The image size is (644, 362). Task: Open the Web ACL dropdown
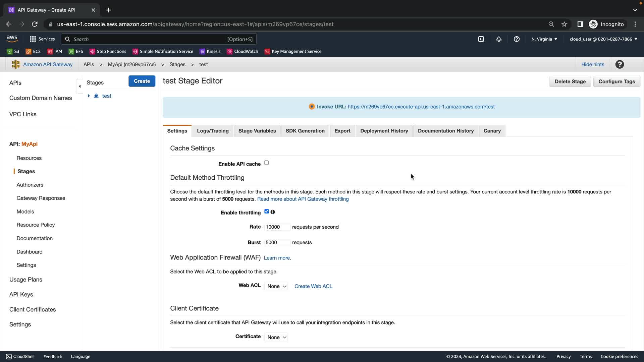pos(276,286)
